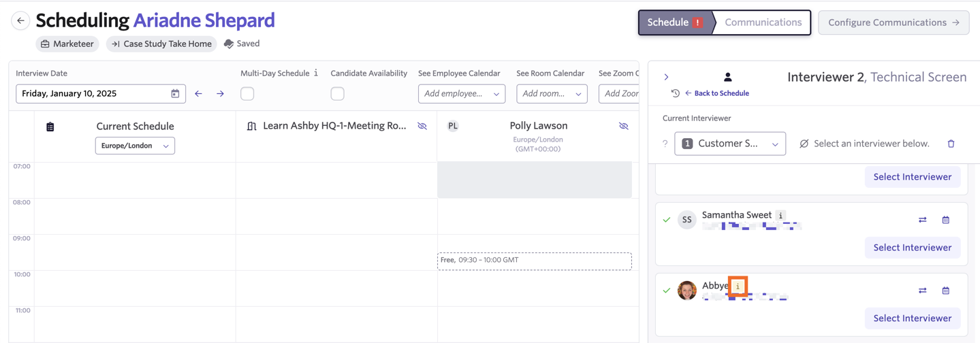The width and height of the screenshot is (980, 343).
Task: Click swap arrows icon in Abbye row
Action: pyautogui.click(x=922, y=291)
